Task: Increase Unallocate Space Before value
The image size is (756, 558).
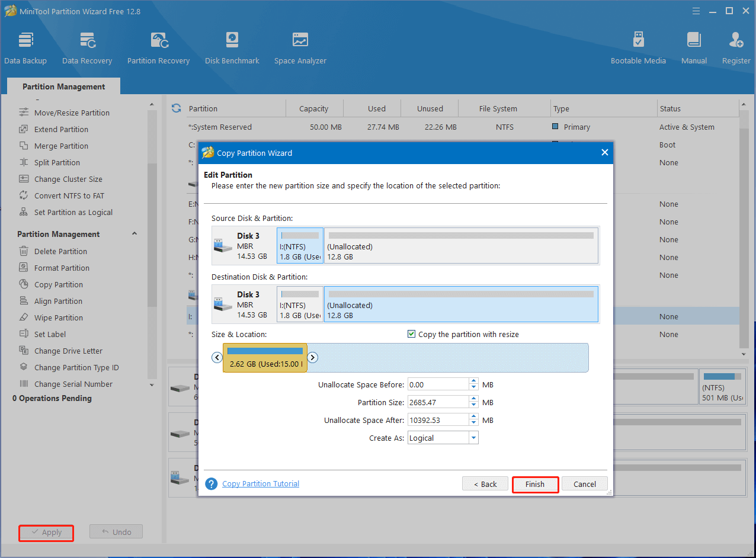Action: 473,381
